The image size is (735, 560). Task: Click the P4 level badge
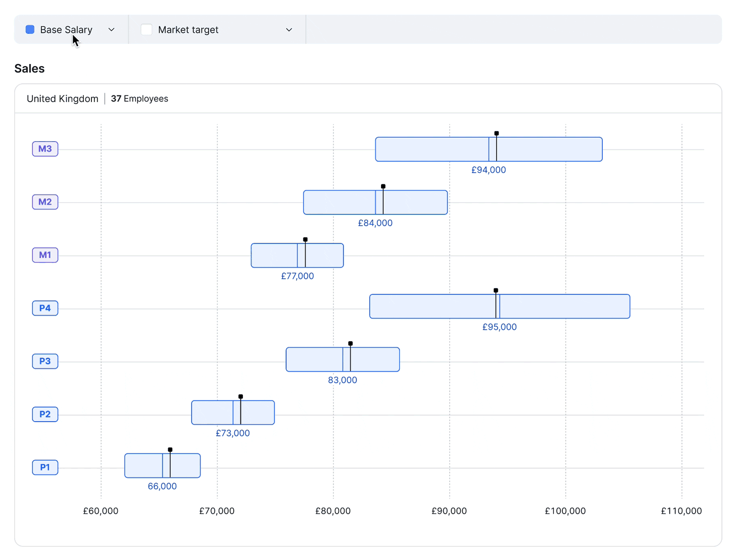coord(45,308)
